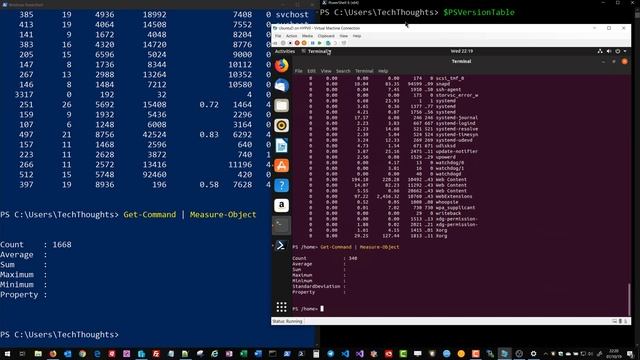This screenshot has width=640, height=360.
Task: Open File menu in Virtual Machine Connection
Action: click(x=278, y=36)
